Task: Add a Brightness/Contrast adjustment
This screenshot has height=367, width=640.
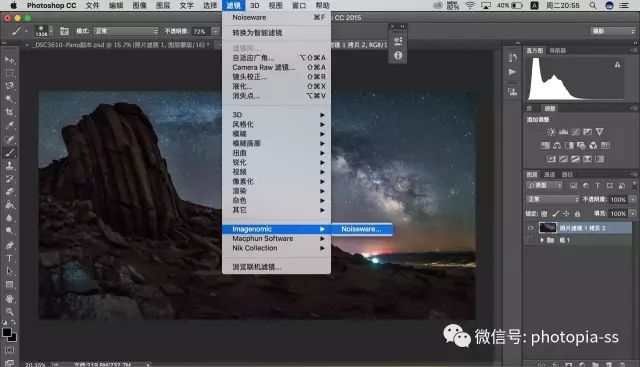Action: point(551,132)
